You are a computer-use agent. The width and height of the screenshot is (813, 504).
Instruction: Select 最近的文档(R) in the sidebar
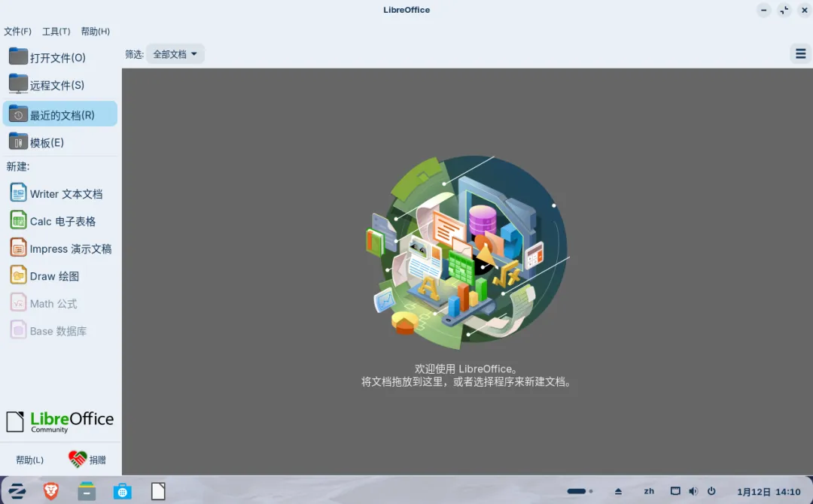coord(60,114)
